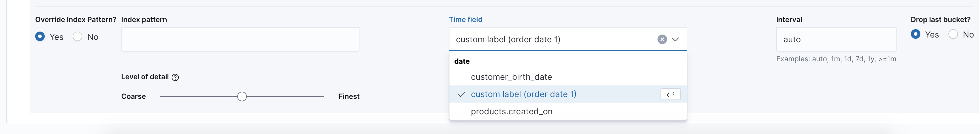Pick customer_birth_date from the list
Viewport: 980px width, 134px height.
[x=511, y=77]
